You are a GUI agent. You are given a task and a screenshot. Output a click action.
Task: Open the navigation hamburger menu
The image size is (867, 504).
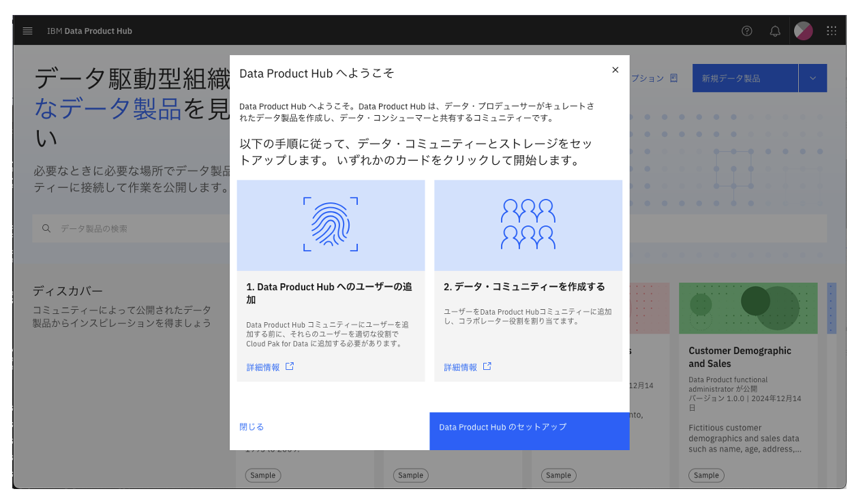point(27,31)
